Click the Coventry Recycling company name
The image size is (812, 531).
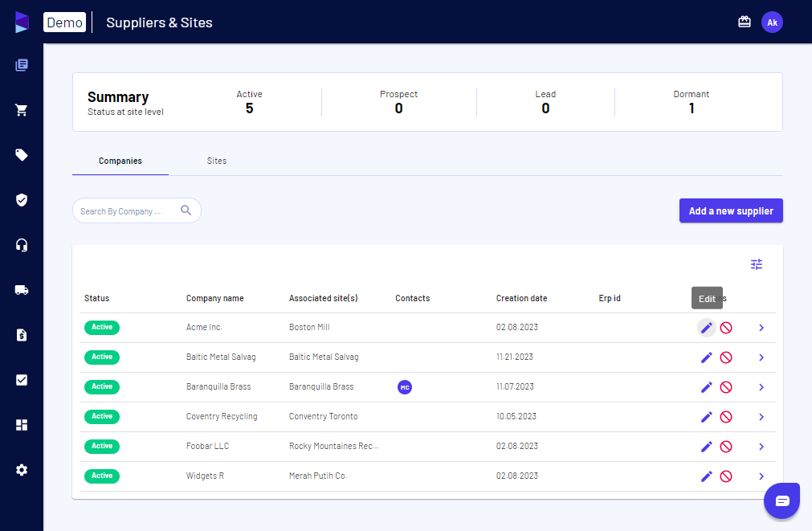pyautogui.click(x=222, y=416)
